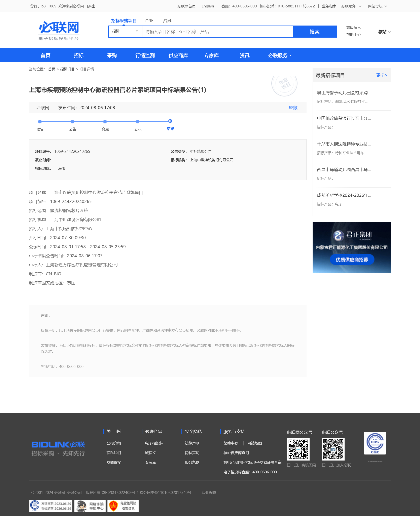The image size is (420, 516).
Task: Open the 招标 search type dropdown
Action: point(125,31)
